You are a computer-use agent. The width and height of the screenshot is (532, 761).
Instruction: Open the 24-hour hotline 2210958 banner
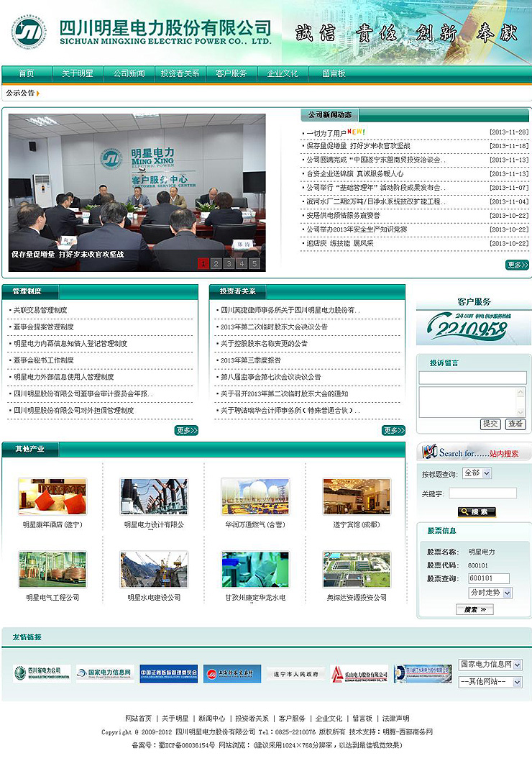[473, 327]
